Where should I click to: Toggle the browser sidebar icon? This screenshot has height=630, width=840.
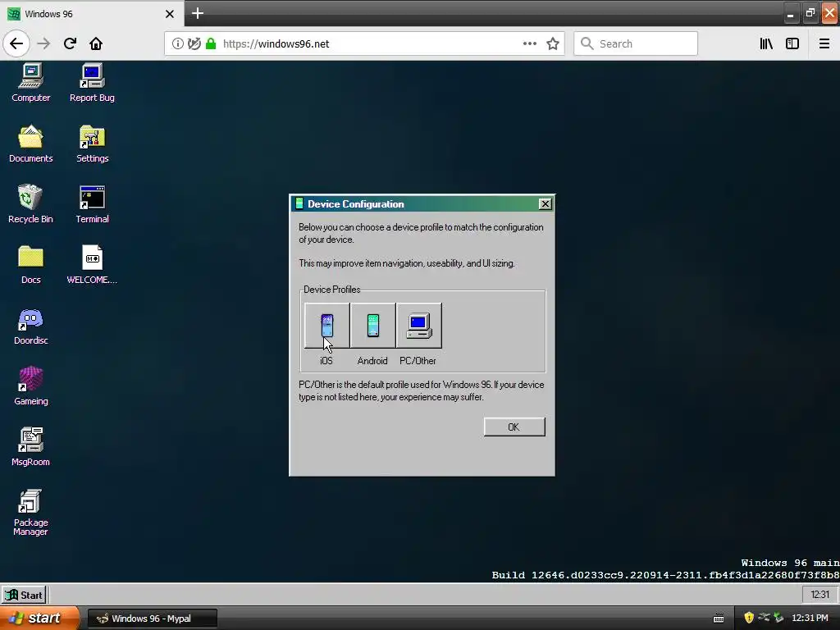click(x=792, y=44)
